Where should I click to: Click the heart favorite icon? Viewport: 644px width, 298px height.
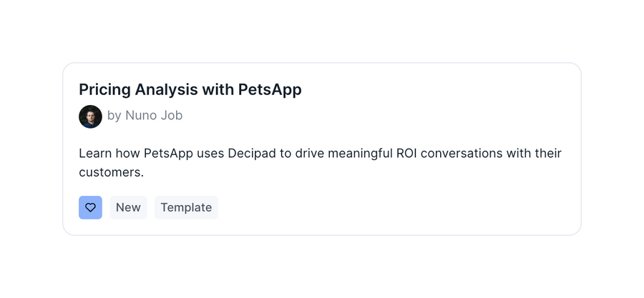pyautogui.click(x=90, y=207)
